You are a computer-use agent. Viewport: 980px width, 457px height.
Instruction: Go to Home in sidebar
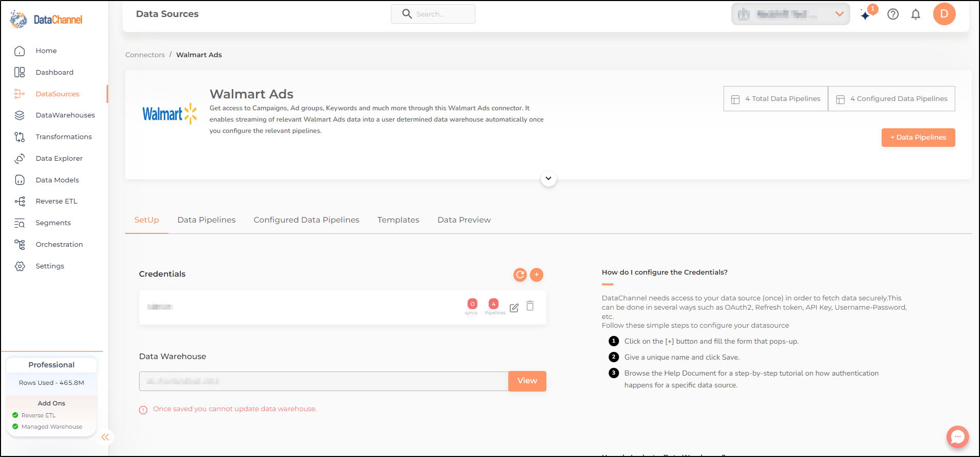coord(46,50)
